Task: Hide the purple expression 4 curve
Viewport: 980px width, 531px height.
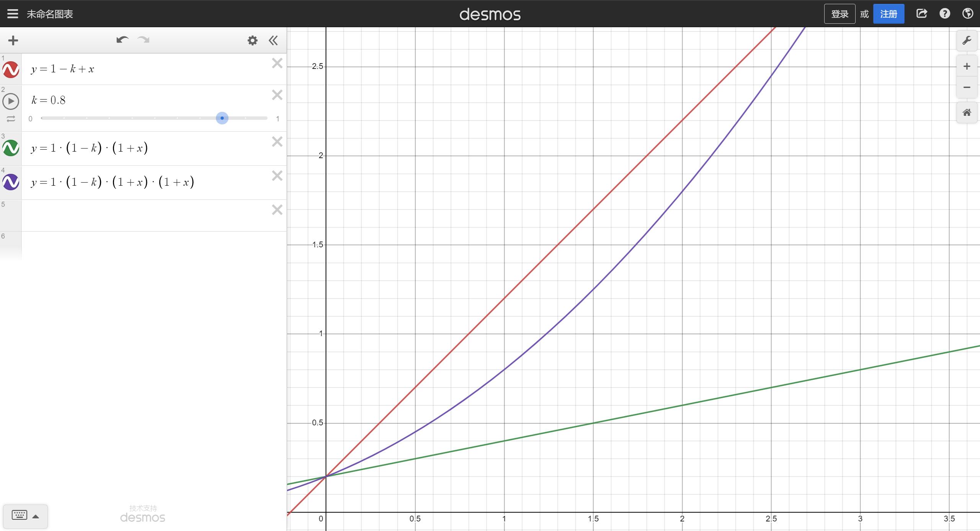Action: click(11, 182)
